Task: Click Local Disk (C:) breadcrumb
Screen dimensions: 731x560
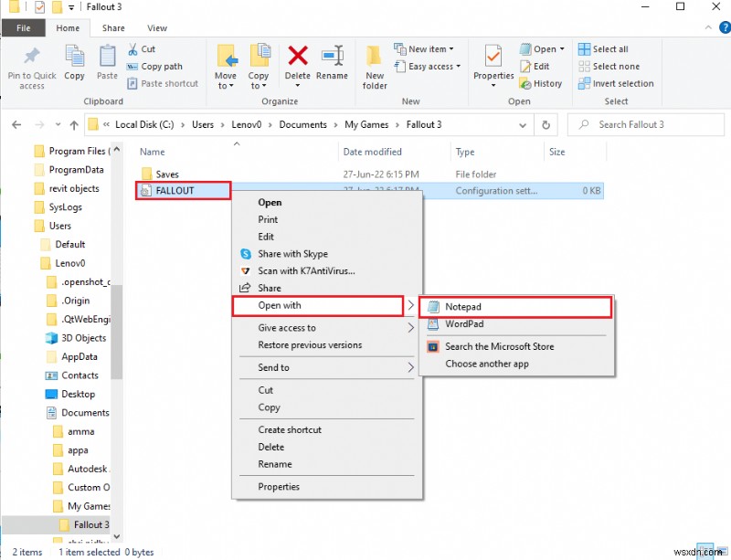Action: (144, 124)
